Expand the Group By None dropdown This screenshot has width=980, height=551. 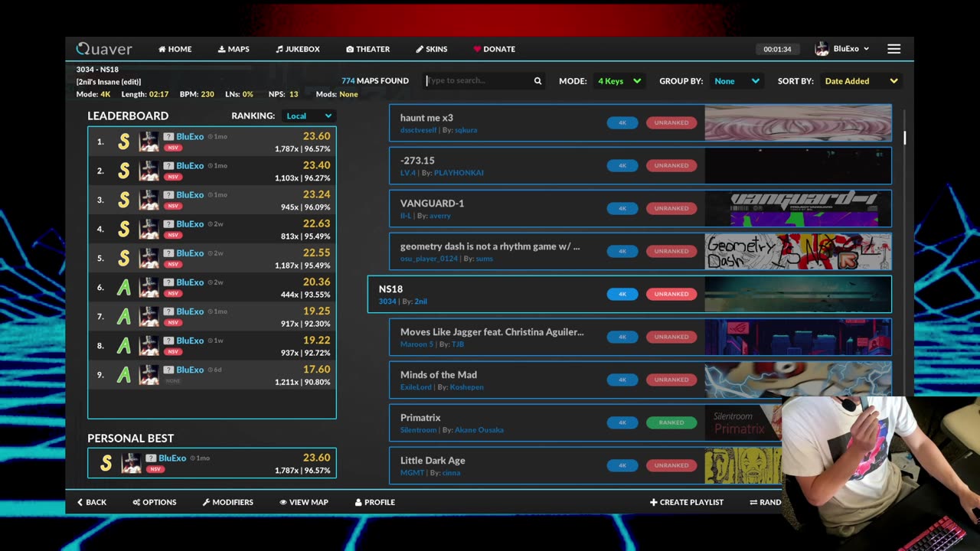(x=737, y=81)
